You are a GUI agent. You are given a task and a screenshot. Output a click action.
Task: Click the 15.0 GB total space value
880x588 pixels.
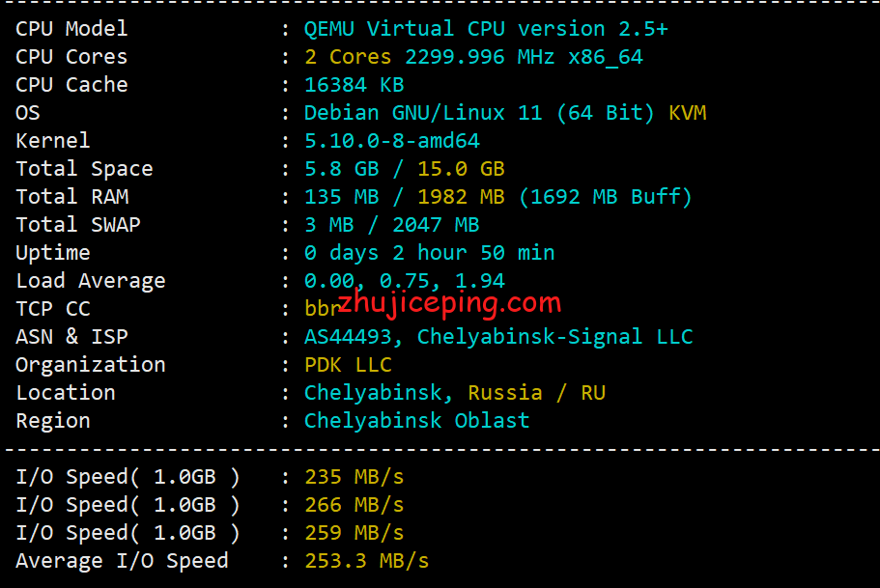tap(461, 169)
